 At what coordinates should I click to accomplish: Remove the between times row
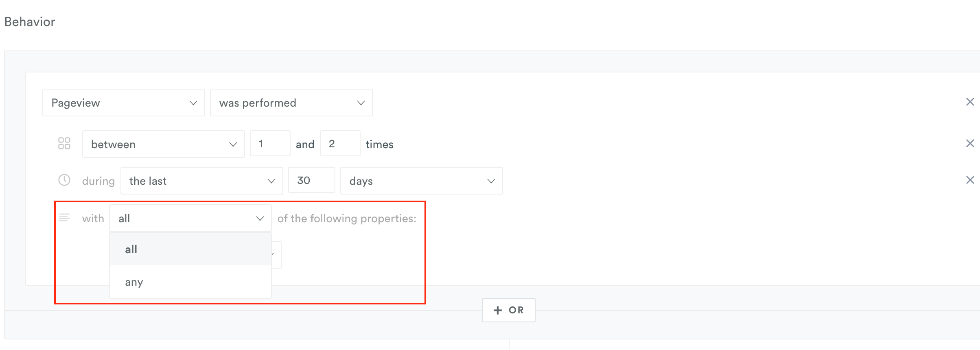pos(970,143)
